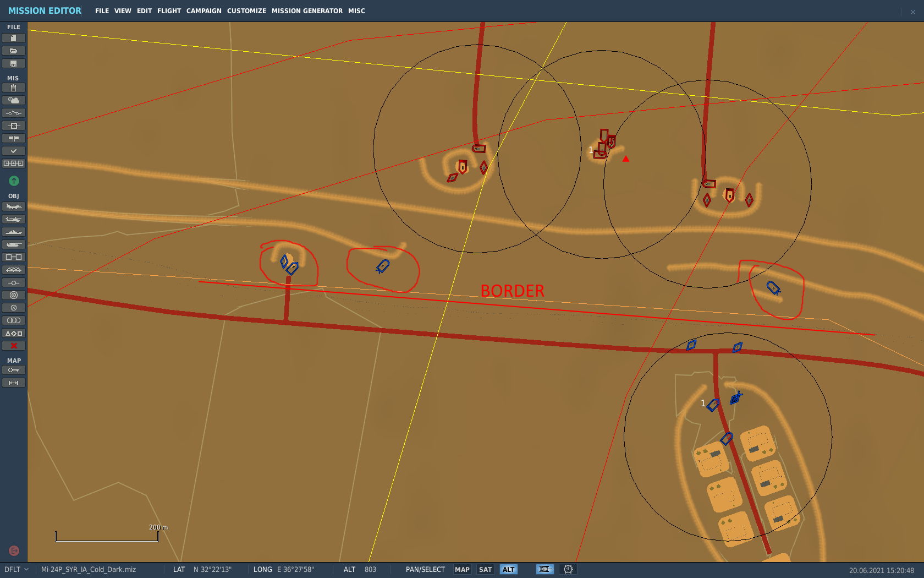Open the VIEW menu
This screenshot has width=924, height=578.
123,11
